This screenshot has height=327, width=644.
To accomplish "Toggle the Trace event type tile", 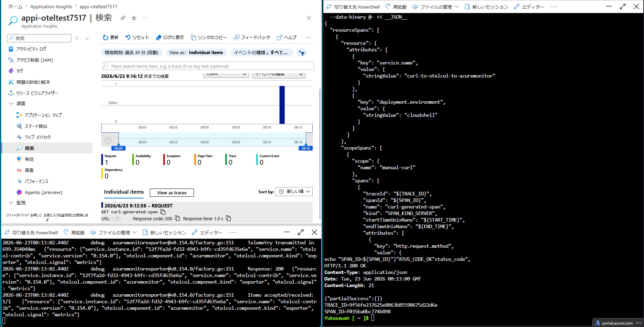I will click(x=231, y=160).
